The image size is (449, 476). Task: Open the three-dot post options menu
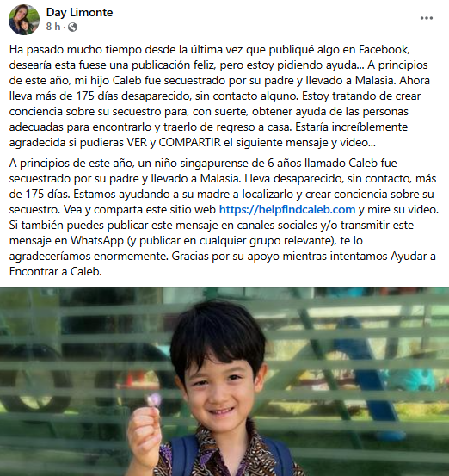(x=427, y=18)
